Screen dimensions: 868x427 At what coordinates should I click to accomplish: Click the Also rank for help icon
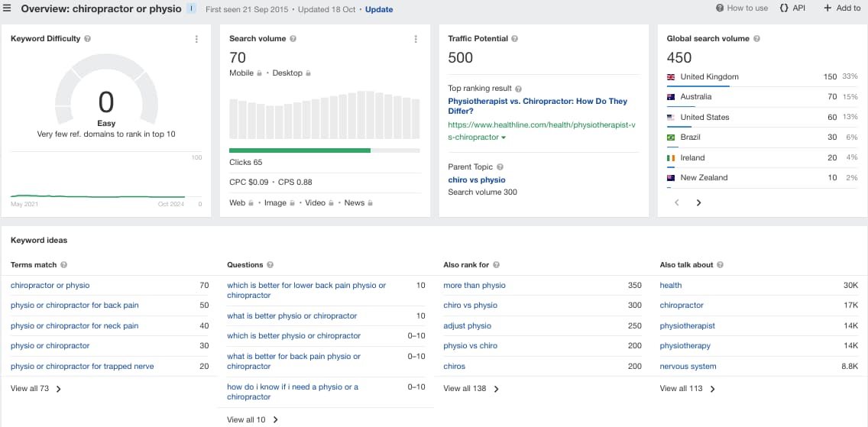tap(496, 265)
